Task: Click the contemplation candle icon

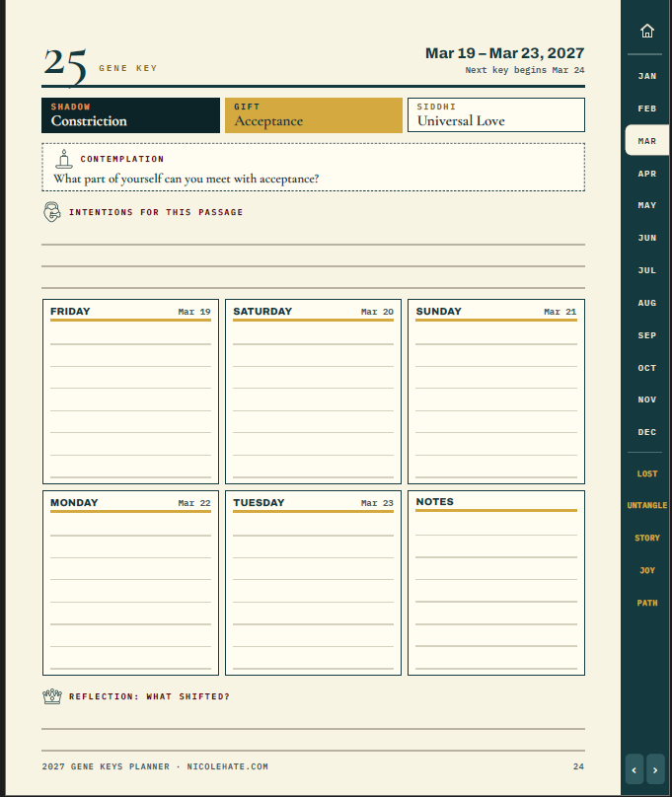Action: (64, 159)
